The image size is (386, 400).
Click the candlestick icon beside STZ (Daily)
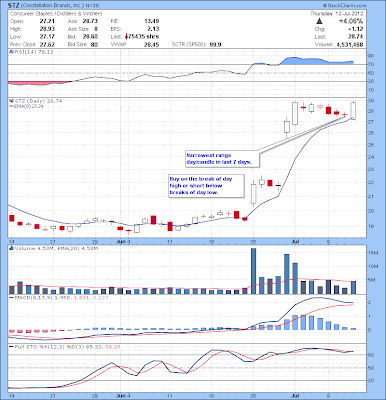pos(10,101)
